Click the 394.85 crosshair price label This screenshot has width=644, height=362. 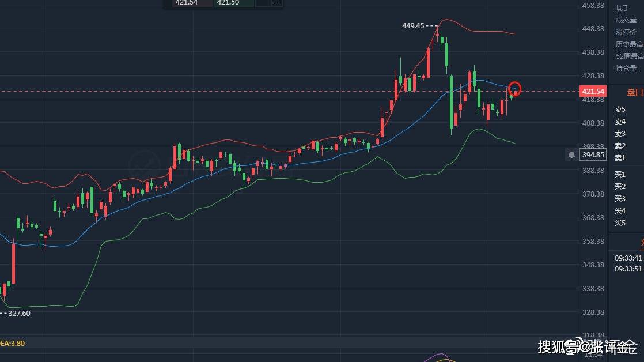593,155
